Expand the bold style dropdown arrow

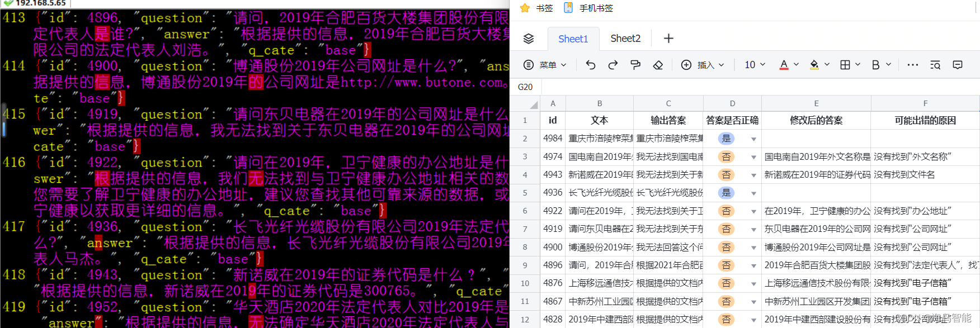pyautogui.click(x=888, y=65)
